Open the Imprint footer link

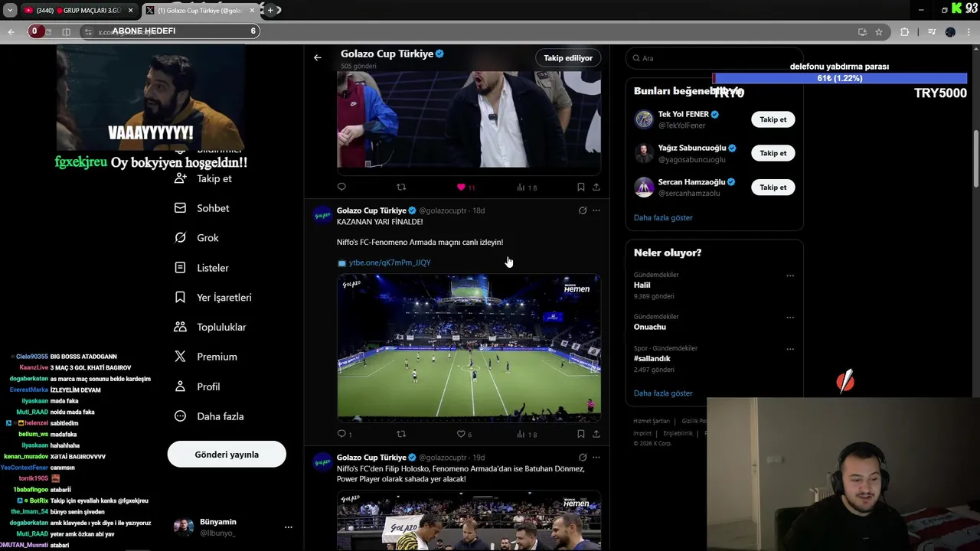coord(642,433)
